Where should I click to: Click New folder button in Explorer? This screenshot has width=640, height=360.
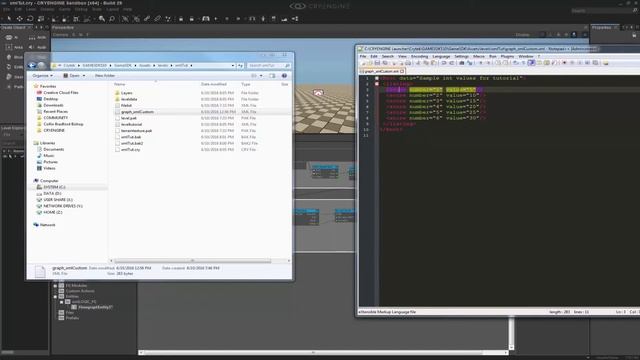[x=105, y=76]
